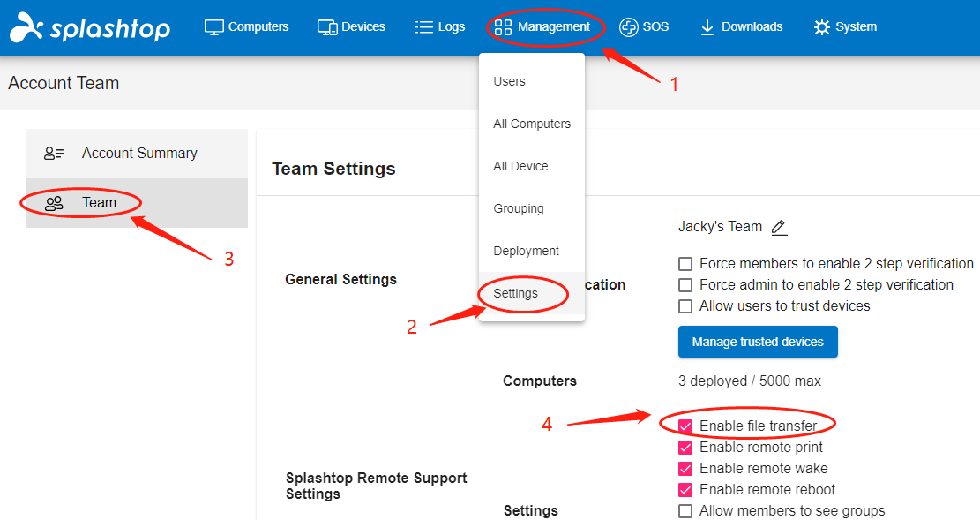Click the General Settings label

tap(340, 280)
